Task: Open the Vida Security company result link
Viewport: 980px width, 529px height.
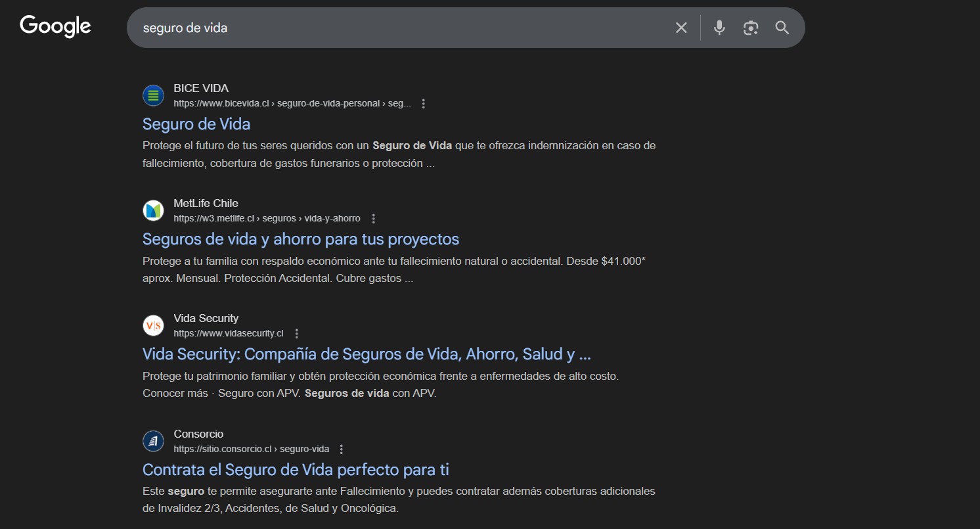Action: tap(367, 354)
